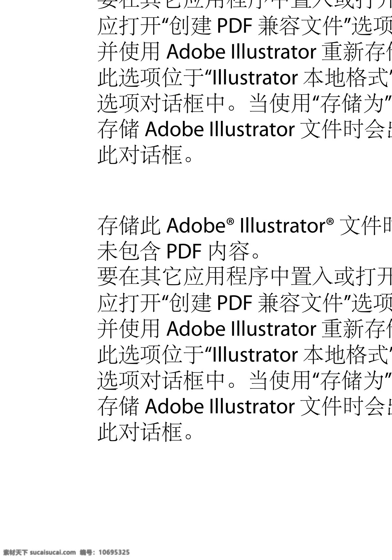Click 此对话框。 ending the lower paragraph
The width and height of the screenshot is (392, 560).
pos(146,432)
